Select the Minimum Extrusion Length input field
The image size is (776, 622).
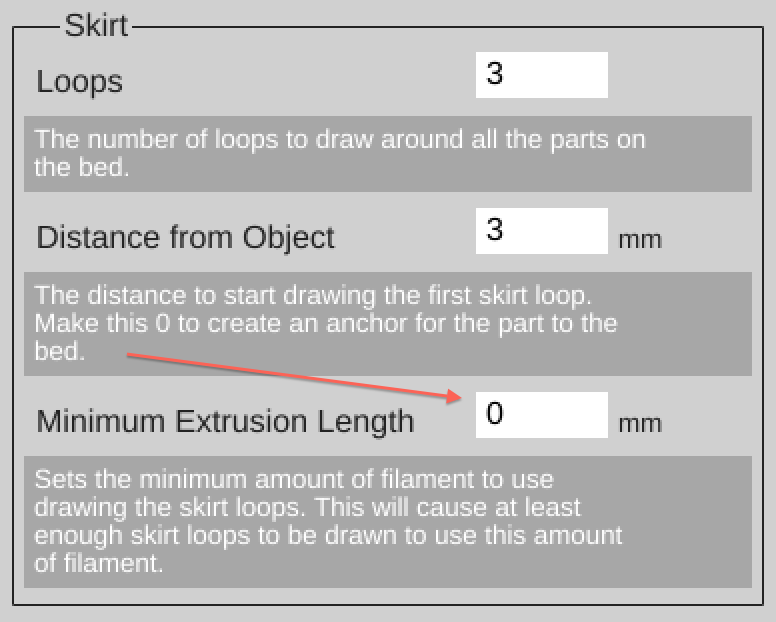point(541,415)
